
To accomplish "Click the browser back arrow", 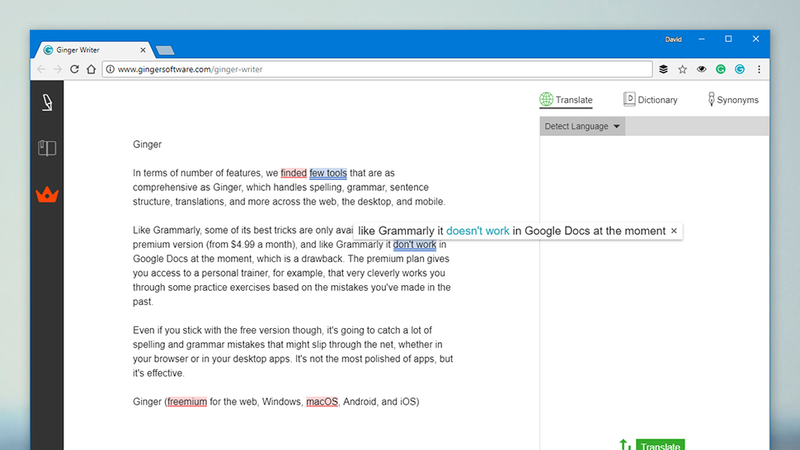I will click(x=41, y=69).
